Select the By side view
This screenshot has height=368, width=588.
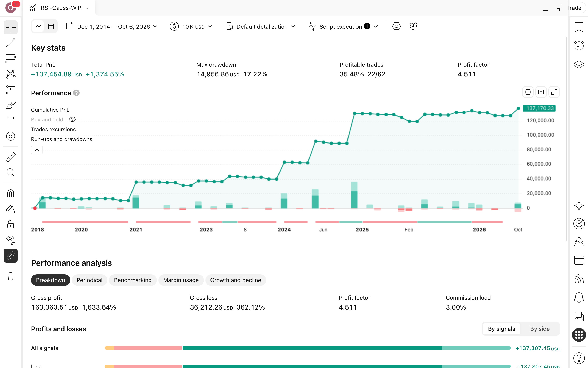[540, 329]
